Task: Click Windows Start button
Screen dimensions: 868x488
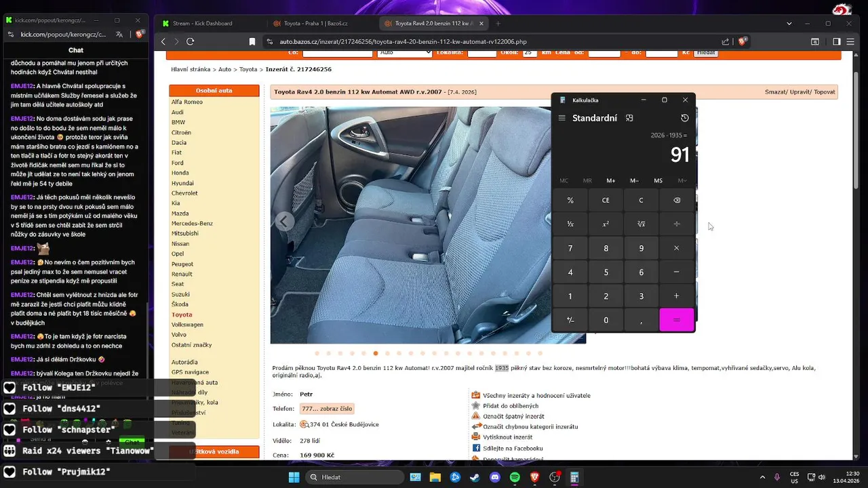Action: click(x=294, y=477)
